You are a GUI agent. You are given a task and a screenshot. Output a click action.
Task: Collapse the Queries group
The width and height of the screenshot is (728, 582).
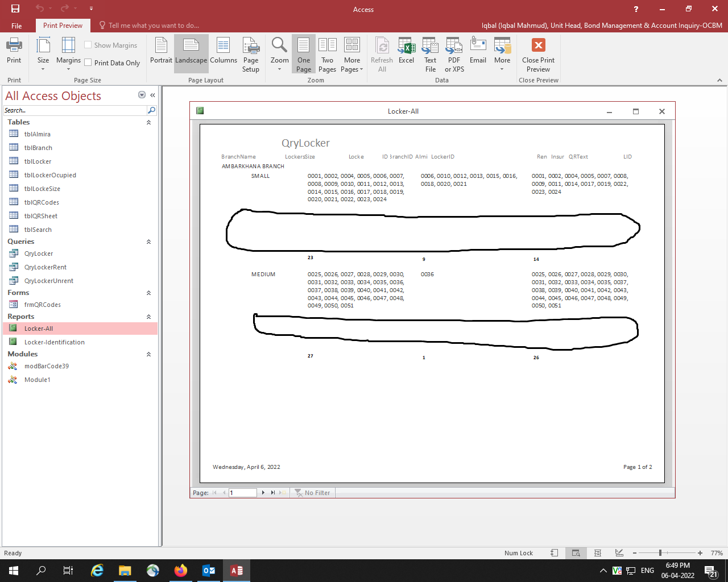pyautogui.click(x=148, y=241)
